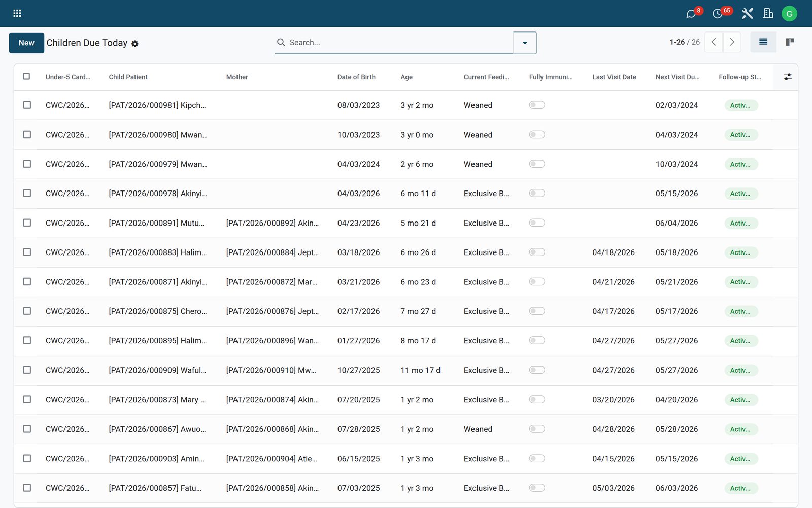Toggle the search options dropdown arrow

tap(525, 43)
